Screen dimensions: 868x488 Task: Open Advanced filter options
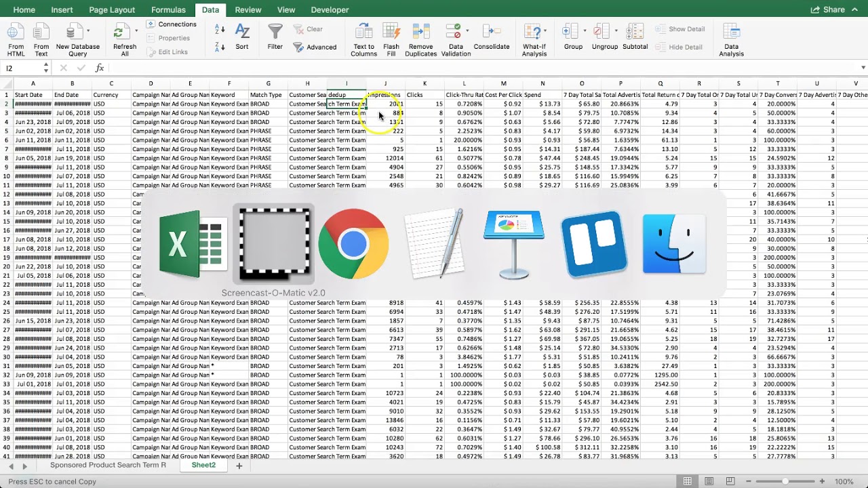[315, 47]
